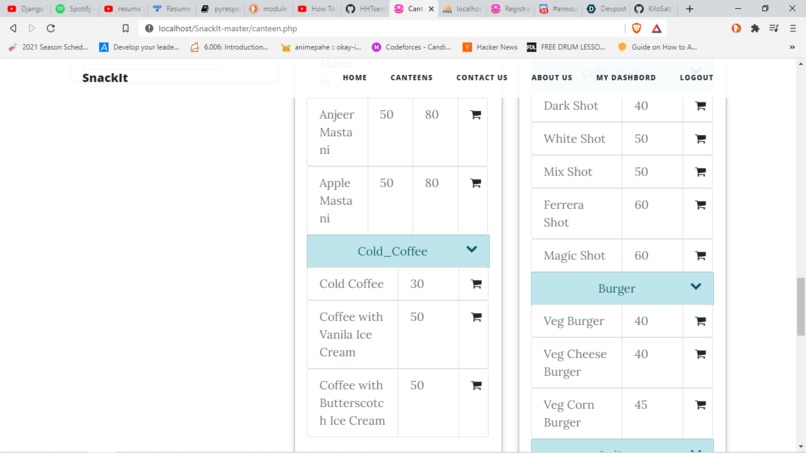The height and width of the screenshot is (453, 806).
Task: Open 2021 Season Sched bookmark
Action: (48, 47)
